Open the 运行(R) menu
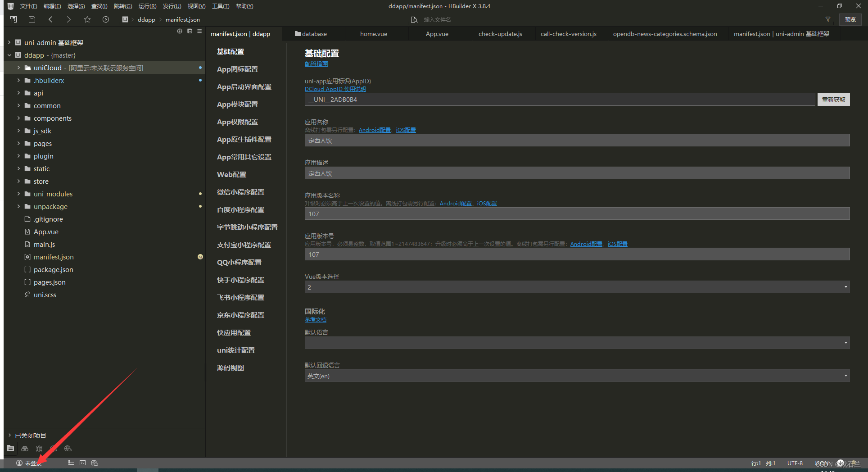868x472 pixels. pyautogui.click(x=147, y=6)
